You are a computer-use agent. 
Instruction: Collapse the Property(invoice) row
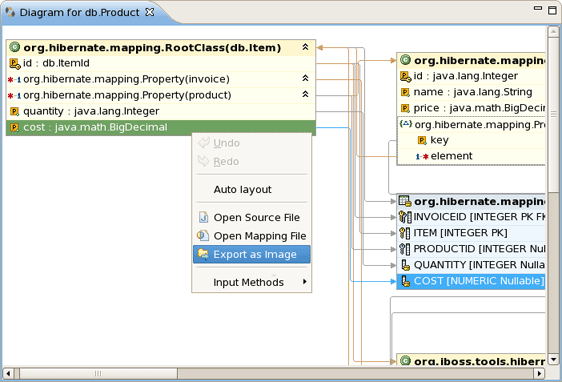coord(305,78)
